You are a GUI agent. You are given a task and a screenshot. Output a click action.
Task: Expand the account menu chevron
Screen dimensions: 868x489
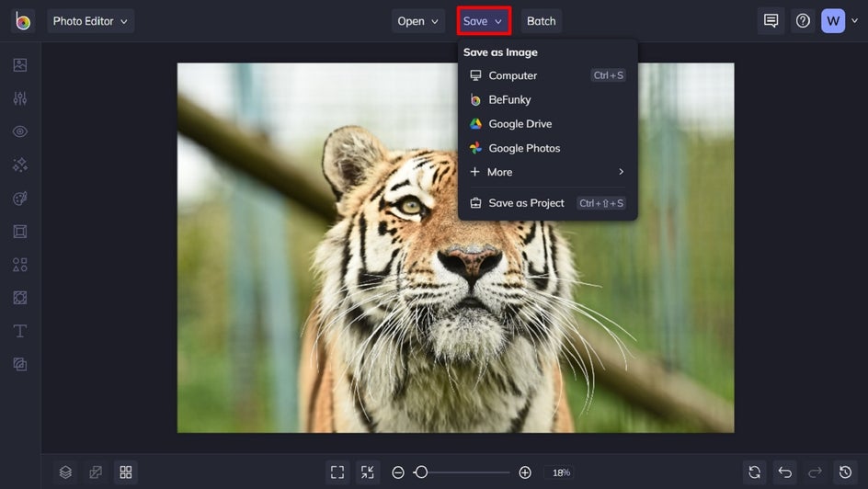(x=855, y=21)
